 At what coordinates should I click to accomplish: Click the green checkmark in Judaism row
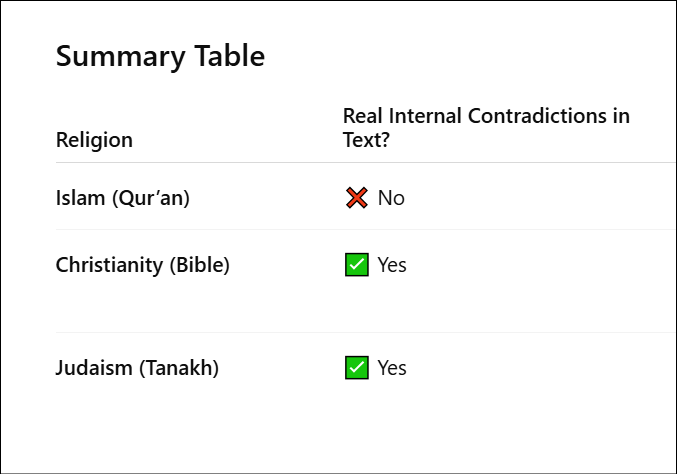pyautogui.click(x=357, y=368)
